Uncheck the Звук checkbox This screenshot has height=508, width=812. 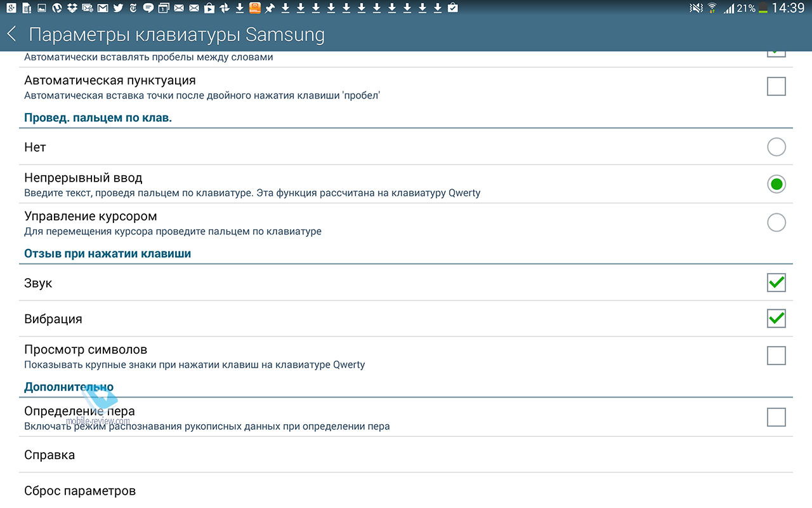click(x=776, y=283)
